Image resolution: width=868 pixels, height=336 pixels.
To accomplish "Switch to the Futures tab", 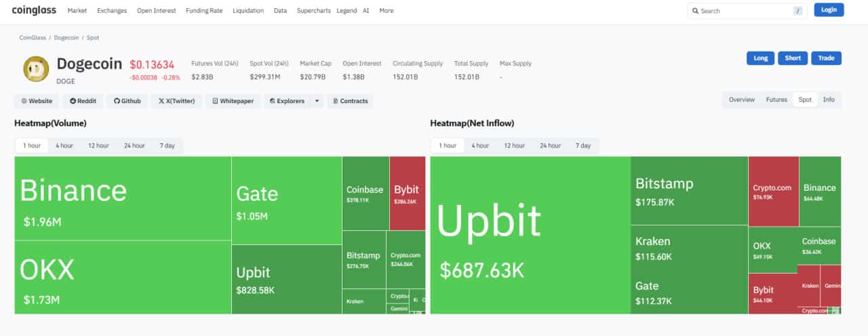I will click(776, 100).
